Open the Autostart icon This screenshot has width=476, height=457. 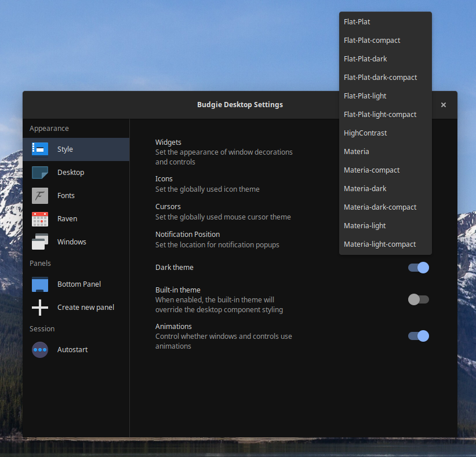coord(40,350)
